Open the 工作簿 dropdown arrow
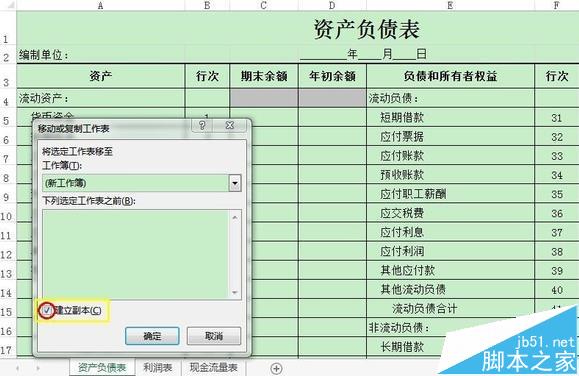579x376 pixels. tap(235, 183)
